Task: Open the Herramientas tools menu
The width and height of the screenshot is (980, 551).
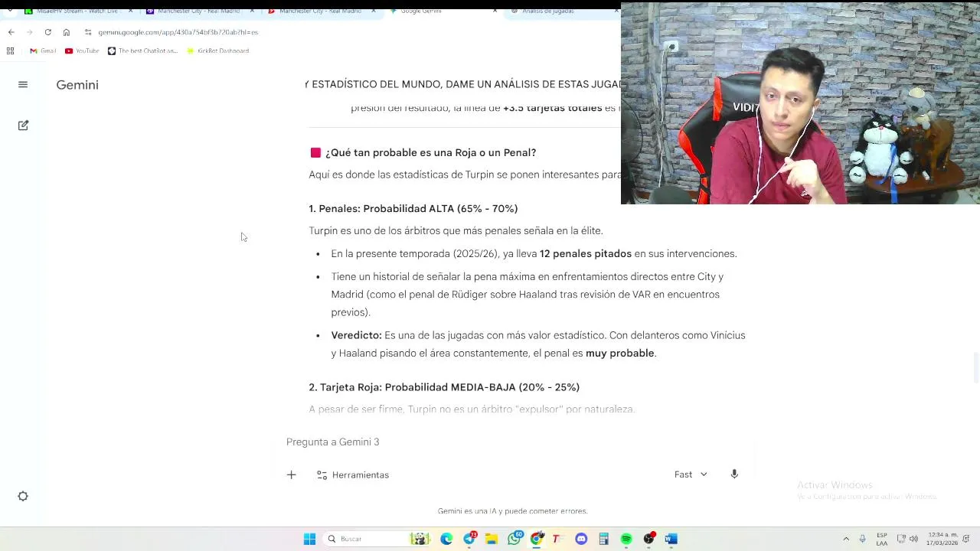Action: pyautogui.click(x=353, y=475)
